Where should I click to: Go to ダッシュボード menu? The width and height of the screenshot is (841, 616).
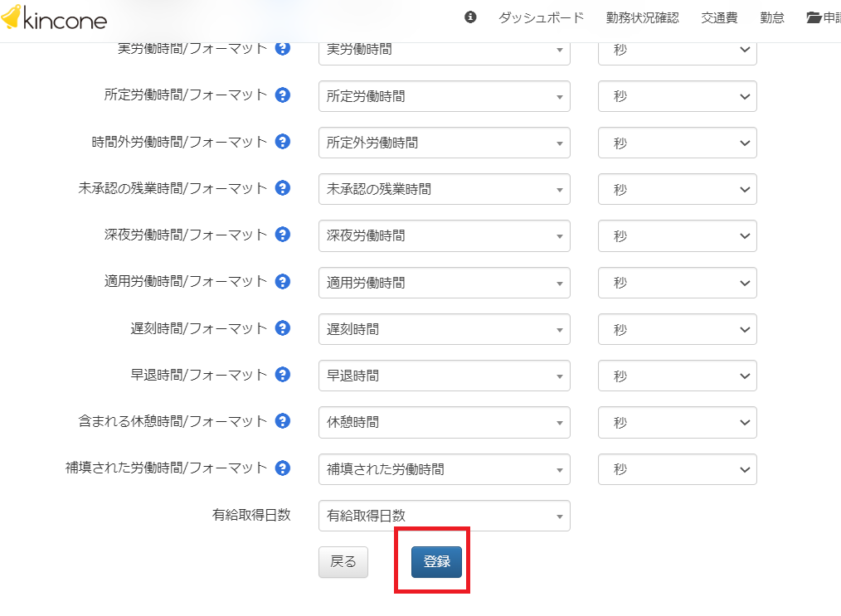click(x=542, y=17)
